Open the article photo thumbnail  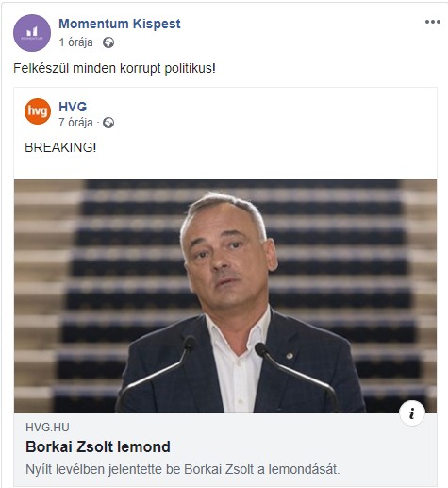(x=225, y=296)
